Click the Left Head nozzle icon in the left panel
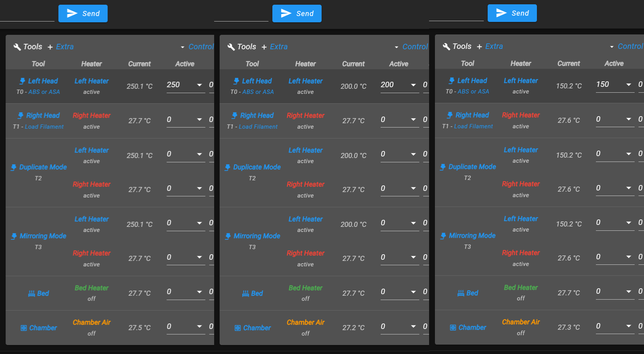 pos(22,81)
